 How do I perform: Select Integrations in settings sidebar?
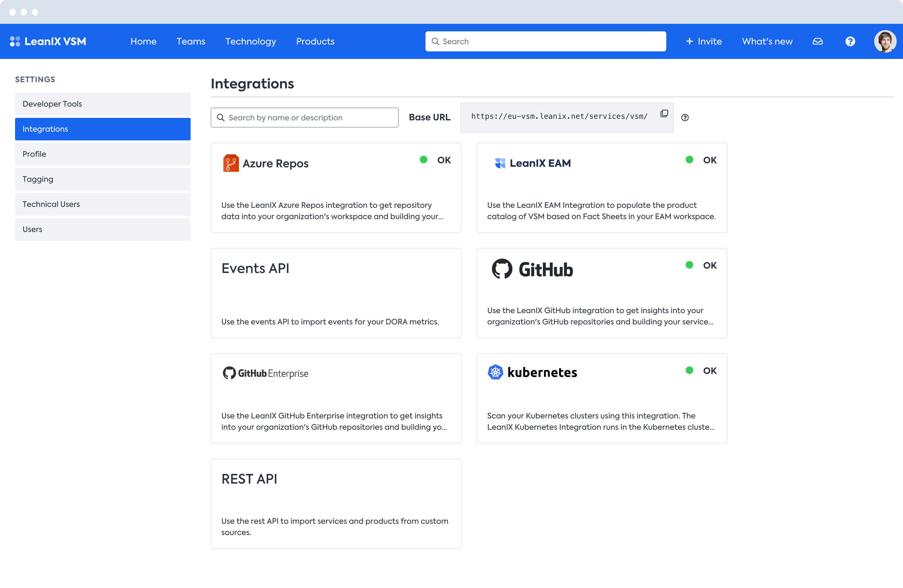[103, 129]
